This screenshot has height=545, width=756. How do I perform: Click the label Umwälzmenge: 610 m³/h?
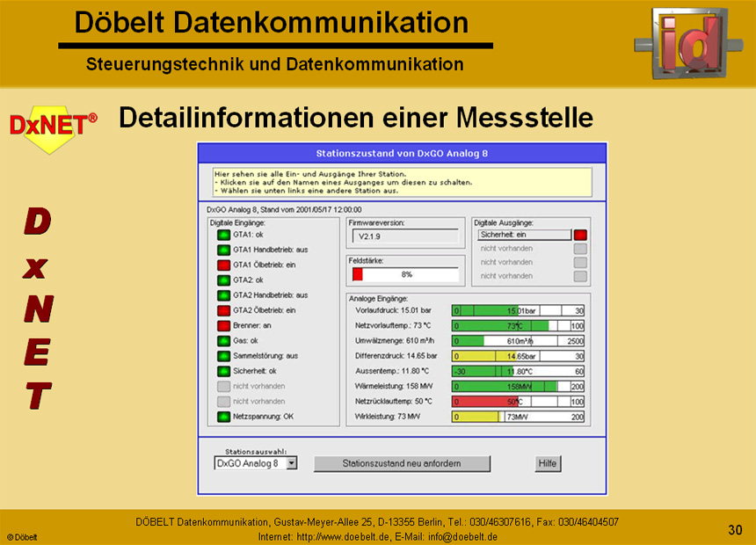[395, 340]
